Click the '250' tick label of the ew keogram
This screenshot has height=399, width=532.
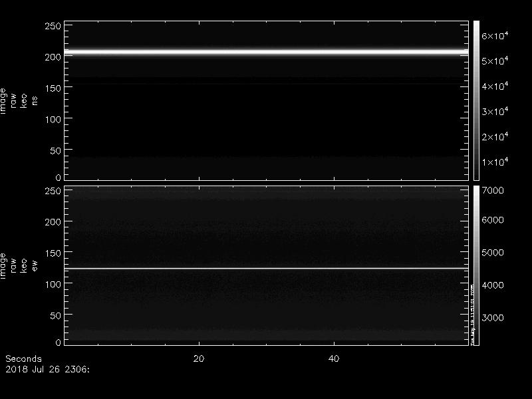53,191
